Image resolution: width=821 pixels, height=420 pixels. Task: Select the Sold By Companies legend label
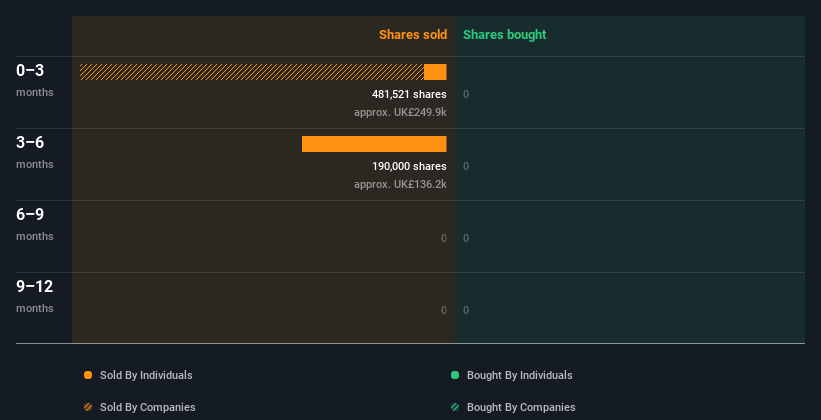(x=148, y=407)
